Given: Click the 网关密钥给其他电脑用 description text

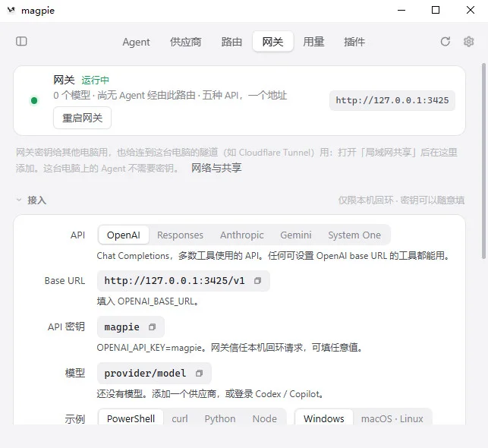Looking at the screenshot, I should point(237,160).
